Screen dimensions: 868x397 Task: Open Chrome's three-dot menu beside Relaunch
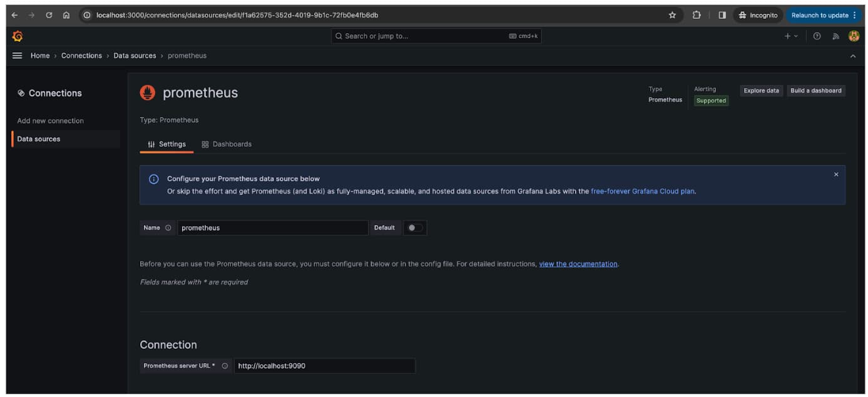[855, 15]
